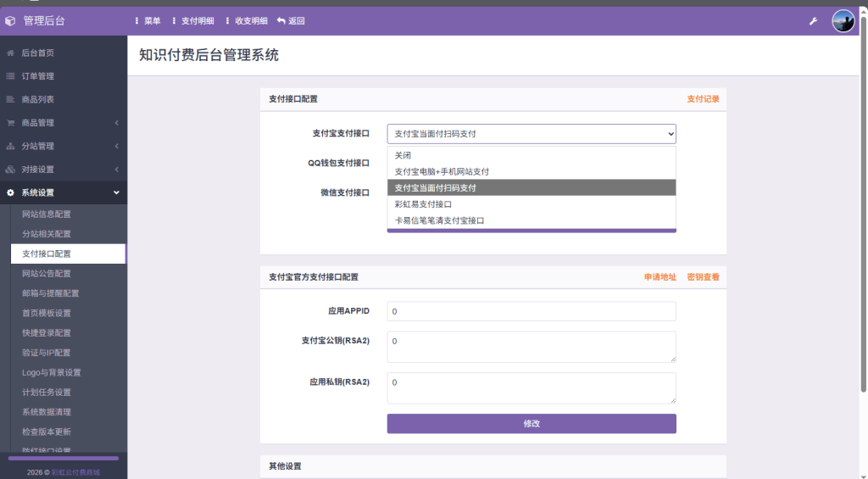The width and height of the screenshot is (868, 479).
Task: Open 订单管理 in sidebar
Action: 37,76
